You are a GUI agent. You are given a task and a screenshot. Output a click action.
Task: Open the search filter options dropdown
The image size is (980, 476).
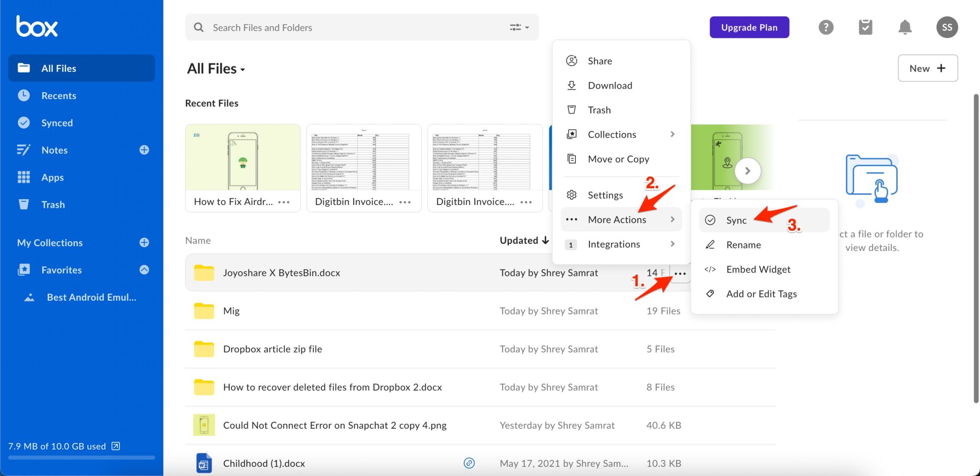pos(519,27)
